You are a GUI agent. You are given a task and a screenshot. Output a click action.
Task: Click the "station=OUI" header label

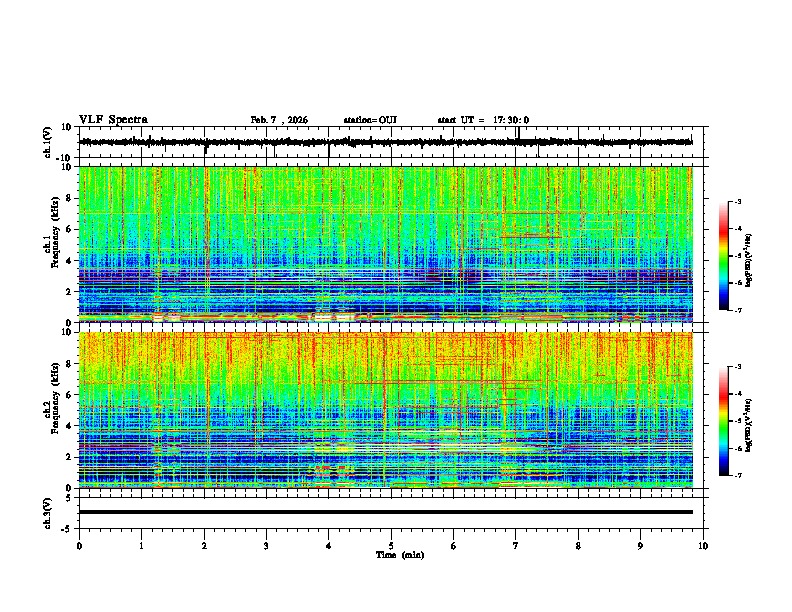click(370, 120)
